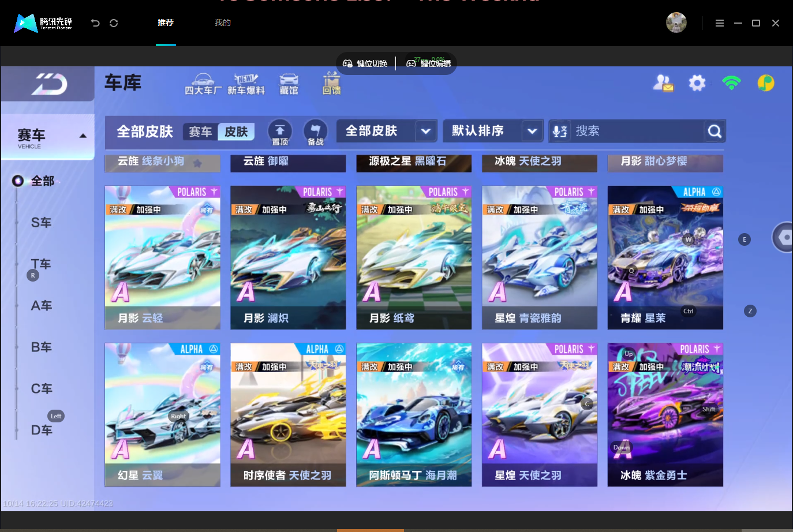Viewport: 793px width, 532px height.
Task: Select the 时序使者 天使之羽 car card
Action: coord(288,415)
